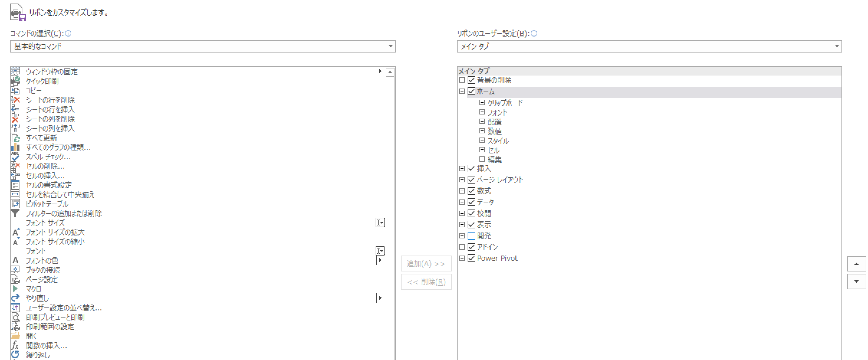Expand the 配置 group node
Image resolution: width=868 pixels, height=360 pixels.
482,121
